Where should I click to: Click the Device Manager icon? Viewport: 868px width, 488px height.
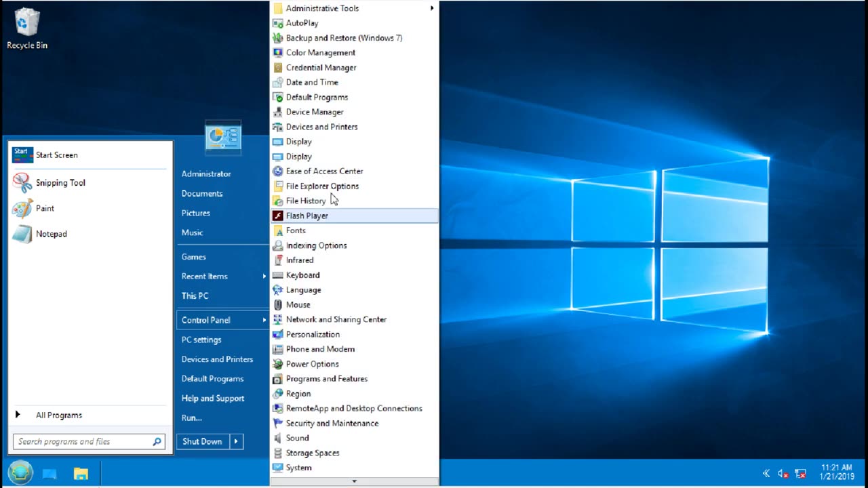click(x=277, y=113)
